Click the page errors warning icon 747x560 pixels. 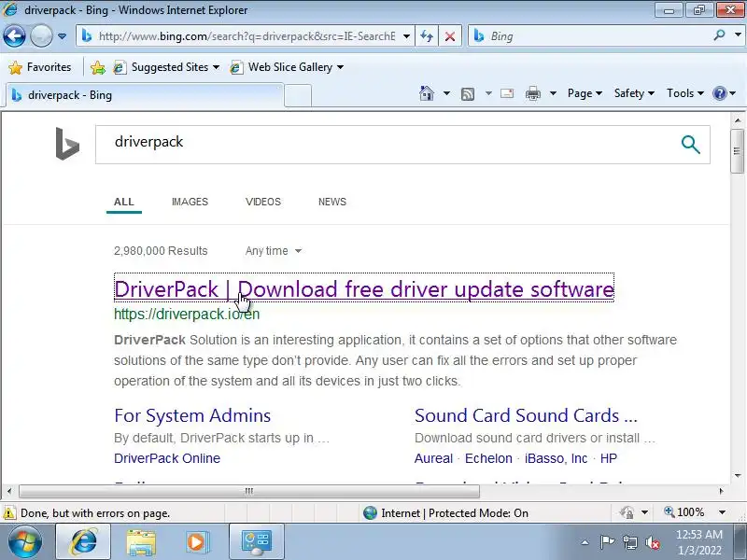8,513
